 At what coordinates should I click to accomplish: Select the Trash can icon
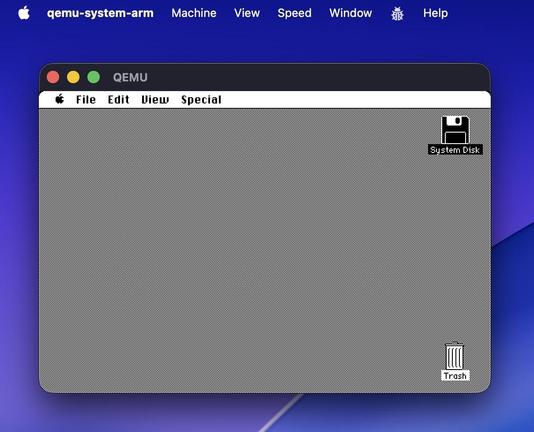tap(455, 355)
